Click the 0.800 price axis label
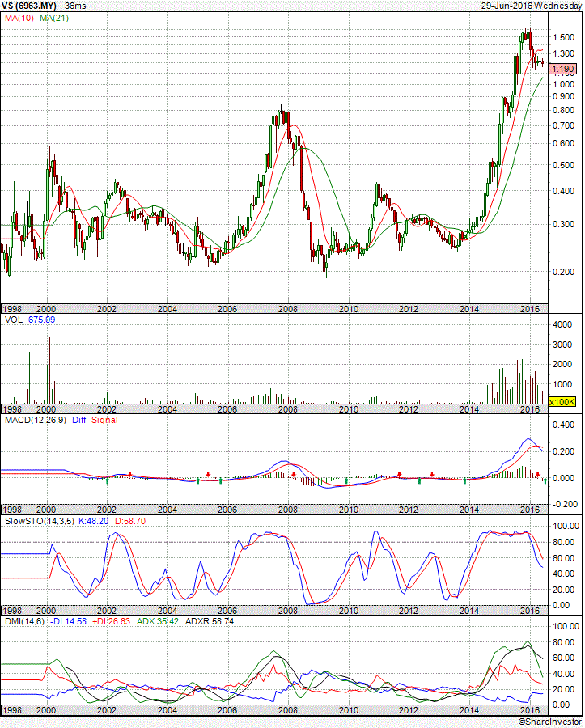Image resolution: width=585 pixels, height=728 pixels. point(564,110)
